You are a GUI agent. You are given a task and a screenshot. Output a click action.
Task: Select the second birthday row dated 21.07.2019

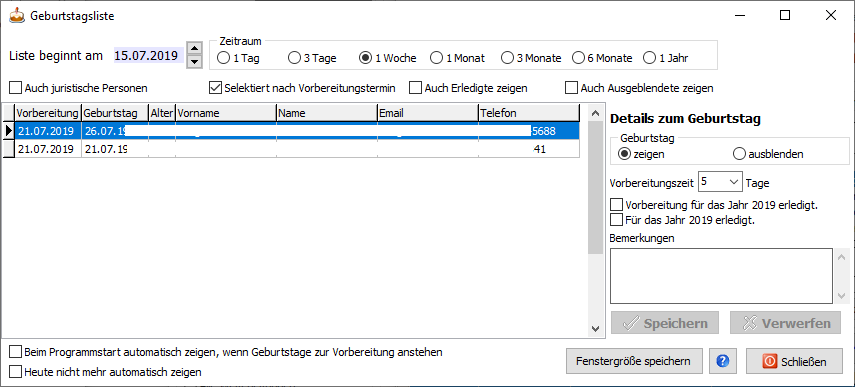tap(292, 149)
